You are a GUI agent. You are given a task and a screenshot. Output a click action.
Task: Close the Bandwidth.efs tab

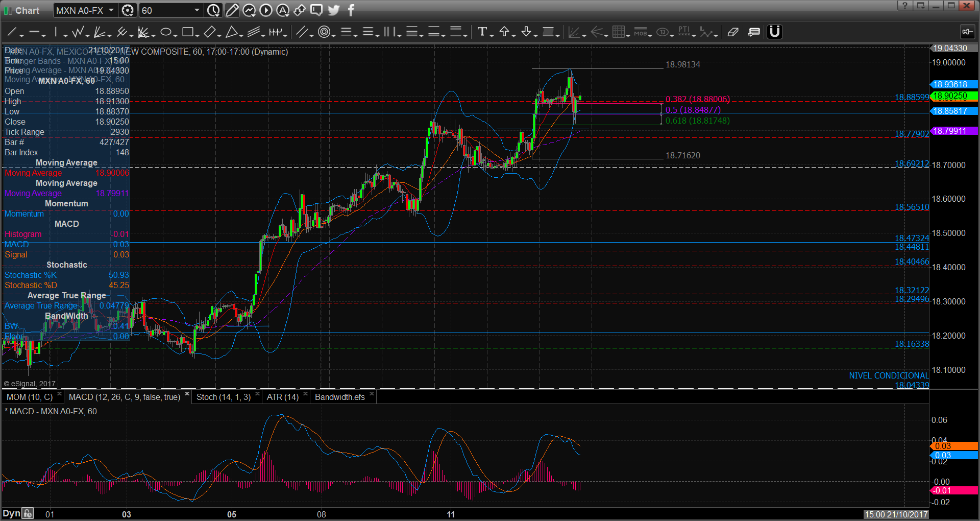372,394
